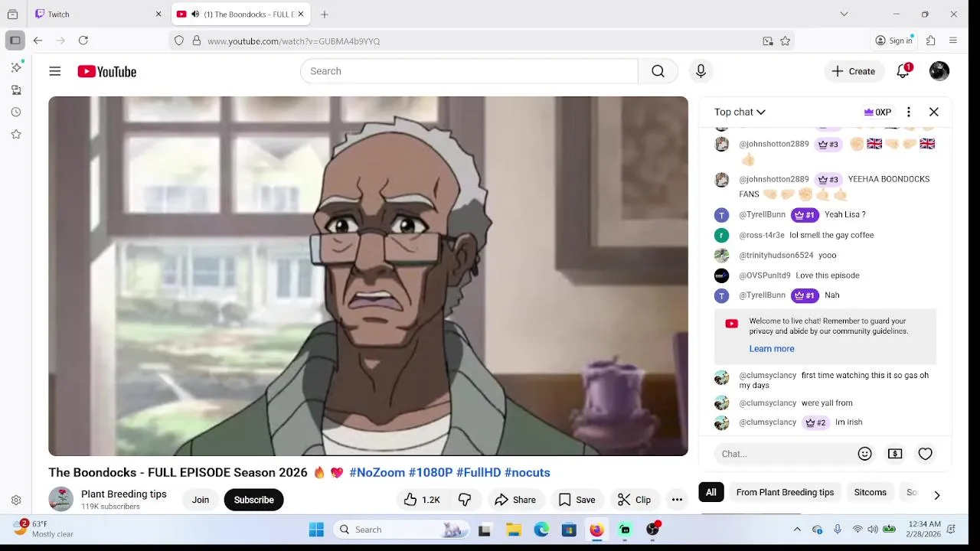980x551 pixels.
Task: Open the Firefox application menu
Action: (953, 41)
